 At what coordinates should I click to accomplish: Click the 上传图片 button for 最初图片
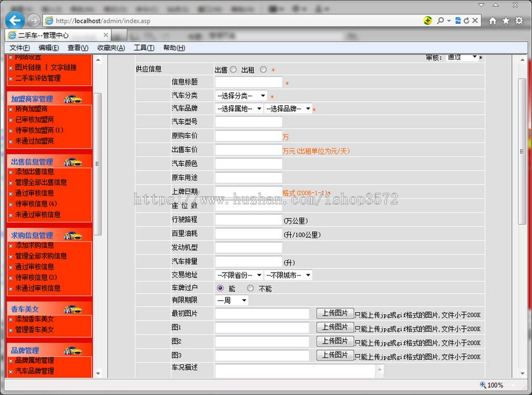335,313
